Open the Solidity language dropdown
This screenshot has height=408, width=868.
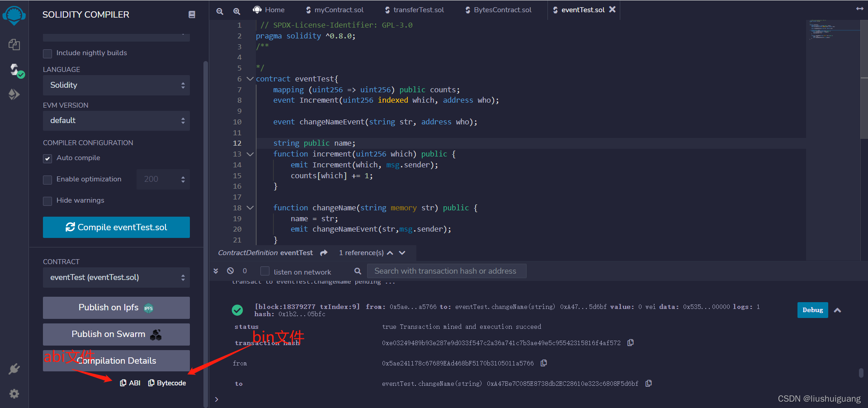(116, 85)
